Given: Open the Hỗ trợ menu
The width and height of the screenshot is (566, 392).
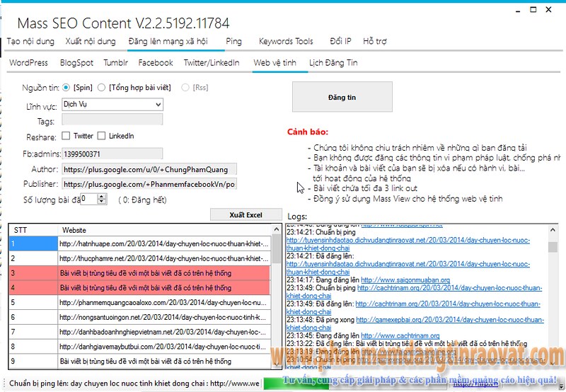Looking at the screenshot, I should pyautogui.click(x=375, y=42).
